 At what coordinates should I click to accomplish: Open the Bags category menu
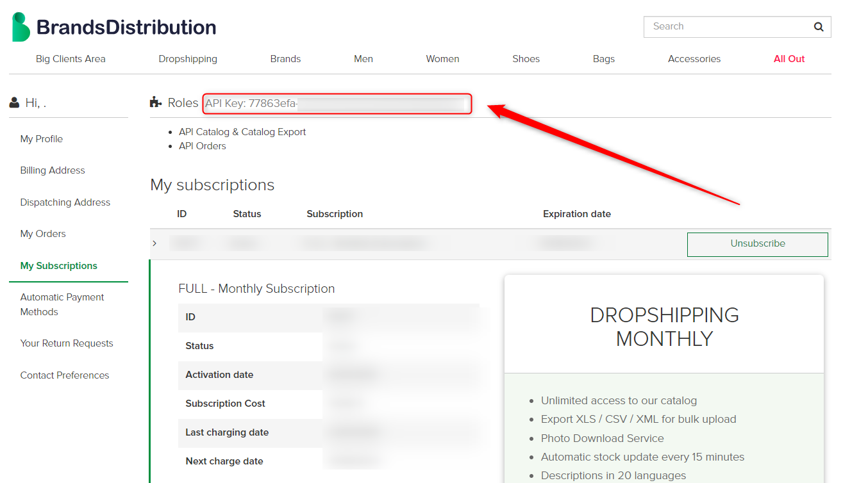[604, 59]
